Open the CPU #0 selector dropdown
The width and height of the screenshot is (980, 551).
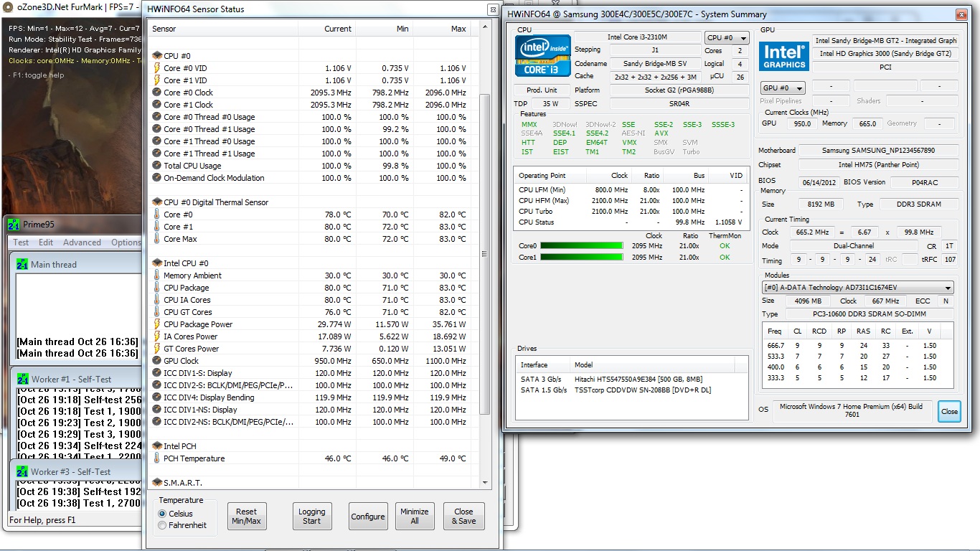pyautogui.click(x=727, y=38)
